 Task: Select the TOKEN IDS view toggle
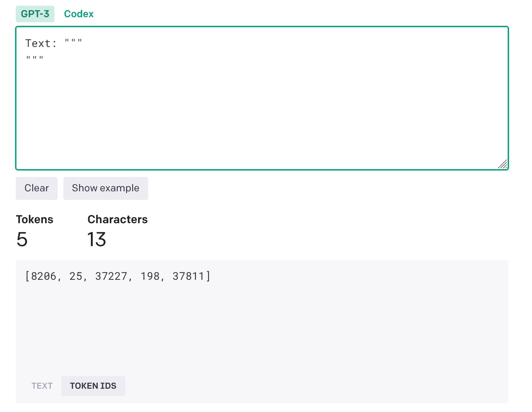coord(93,386)
